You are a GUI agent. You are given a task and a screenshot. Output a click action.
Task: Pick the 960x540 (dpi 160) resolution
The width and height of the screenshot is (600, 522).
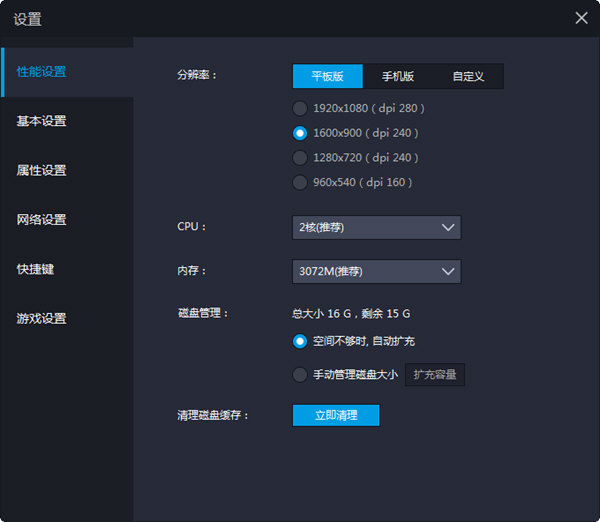(300, 183)
